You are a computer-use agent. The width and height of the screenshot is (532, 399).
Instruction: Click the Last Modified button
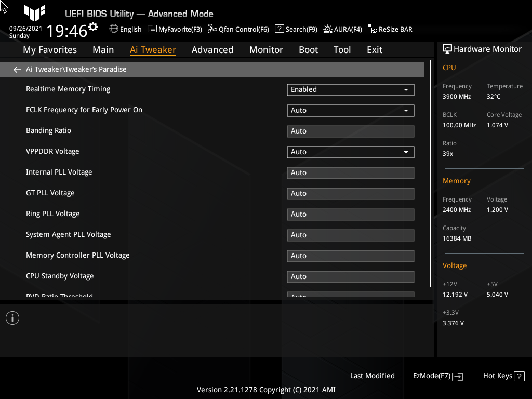pyautogui.click(x=372, y=376)
